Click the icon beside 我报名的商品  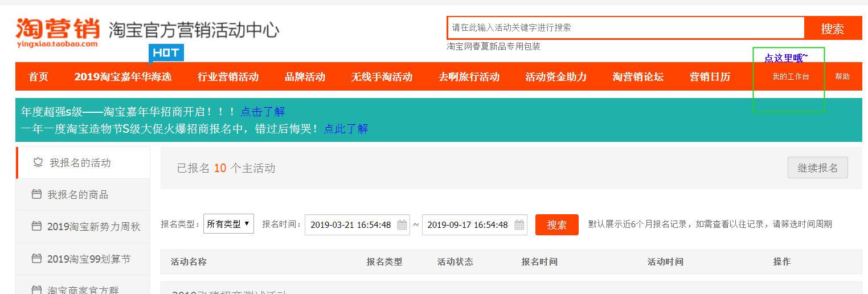click(36, 195)
